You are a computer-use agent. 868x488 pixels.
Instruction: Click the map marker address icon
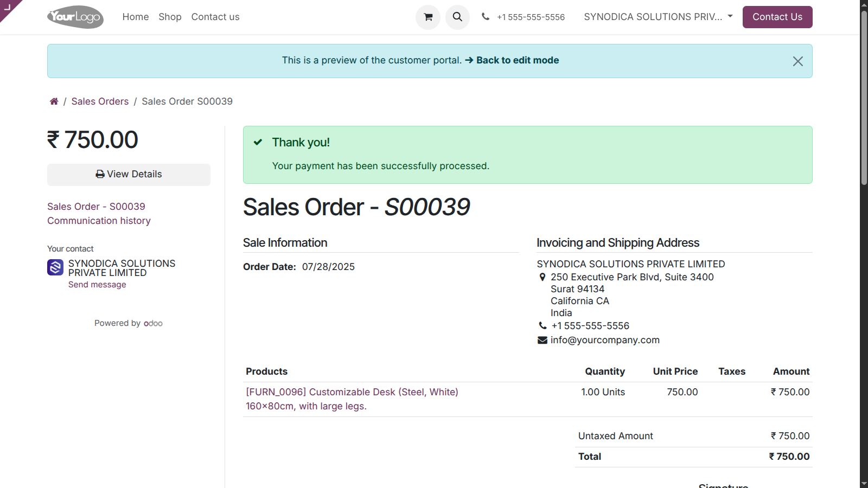click(542, 277)
